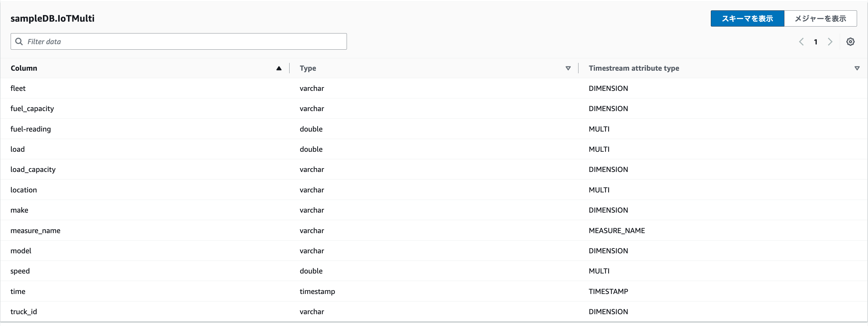Select the fleet column row
This screenshot has width=868, height=326.
(18, 88)
